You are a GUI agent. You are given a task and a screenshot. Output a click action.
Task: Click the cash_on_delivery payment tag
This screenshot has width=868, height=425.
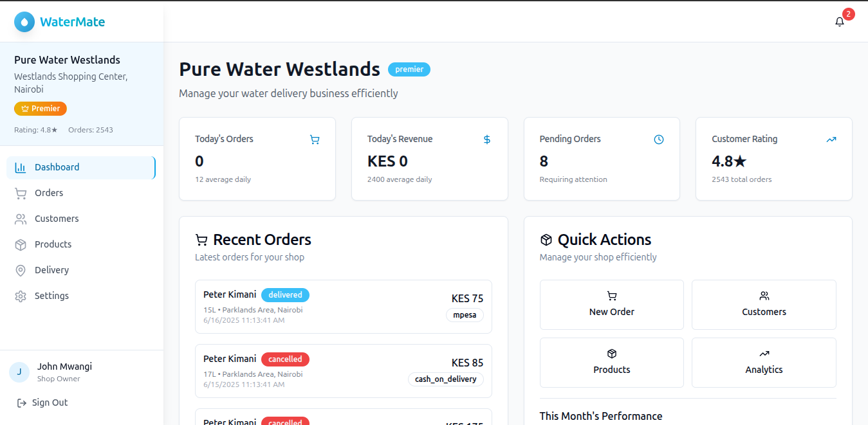445,379
